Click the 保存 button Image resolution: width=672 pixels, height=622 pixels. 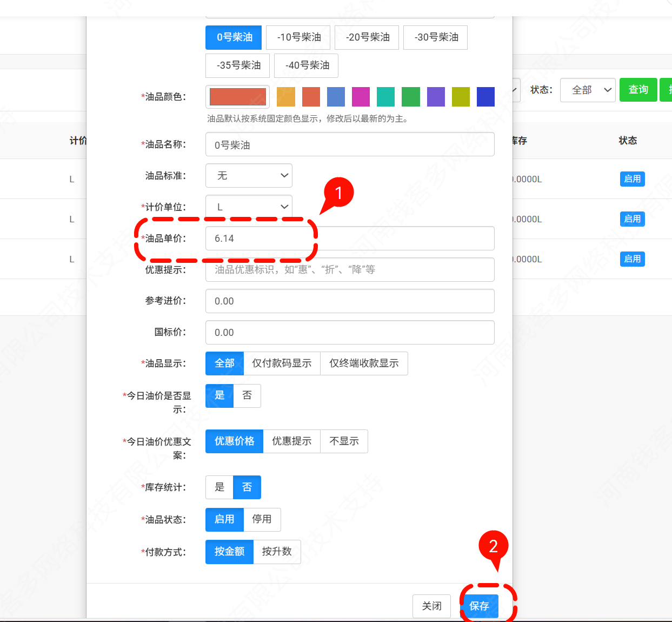pyautogui.click(x=479, y=606)
